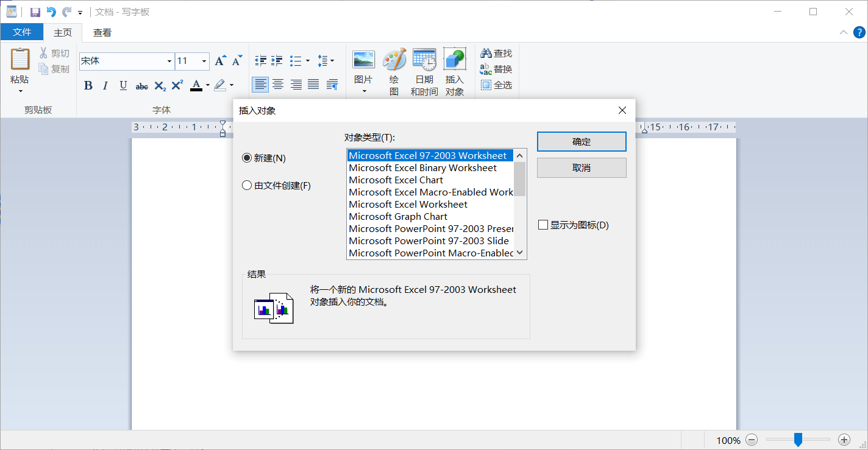Apply superscript formatting
Screen dimensions: 868x450
click(177, 85)
